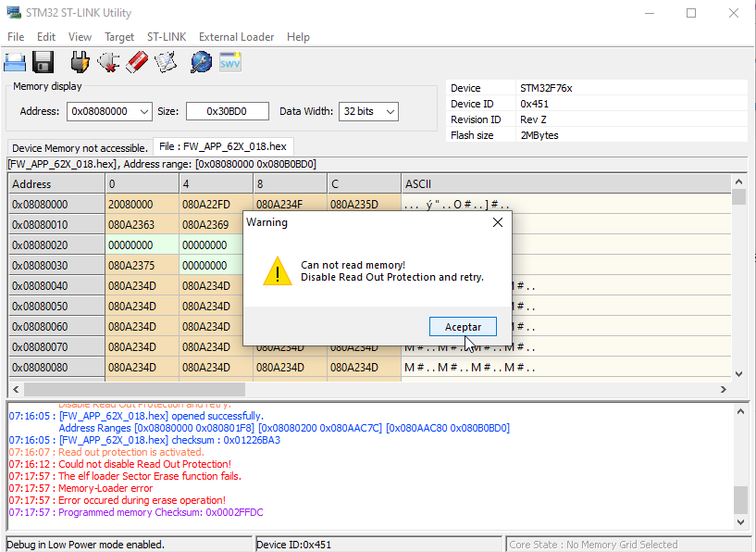Expand the Address dropdown arrow
This screenshot has width=756, height=552.
pos(144,111)
